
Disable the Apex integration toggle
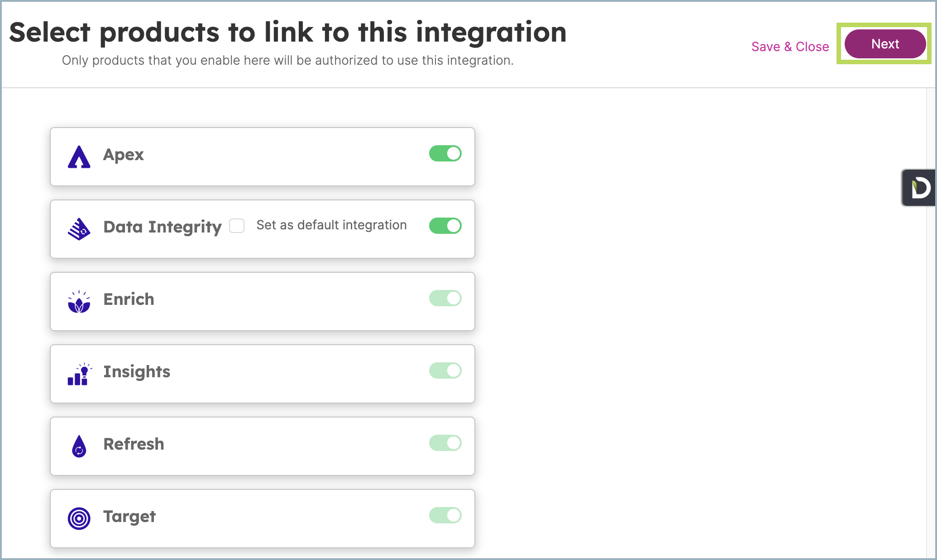pos(445,153)
